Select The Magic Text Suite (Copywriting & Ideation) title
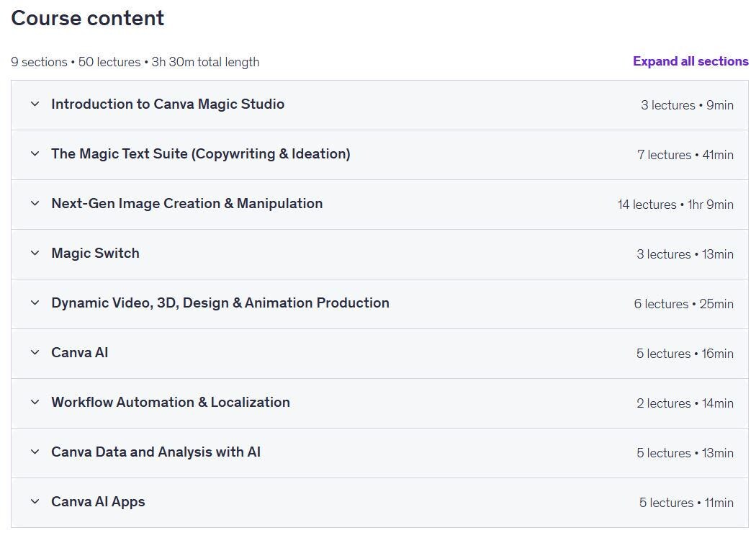The height and width of the screenshot is (538, 756). pyautogui.click(x=201, y=154)
